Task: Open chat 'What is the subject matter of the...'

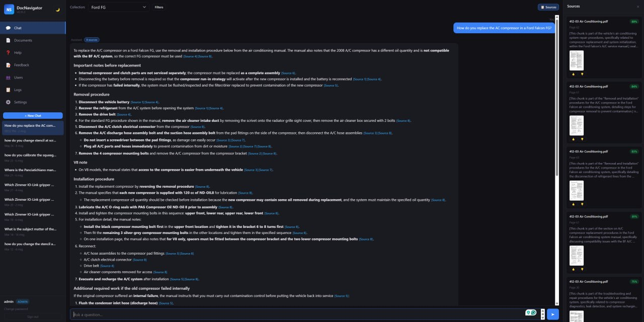Action: coord(33,230)
